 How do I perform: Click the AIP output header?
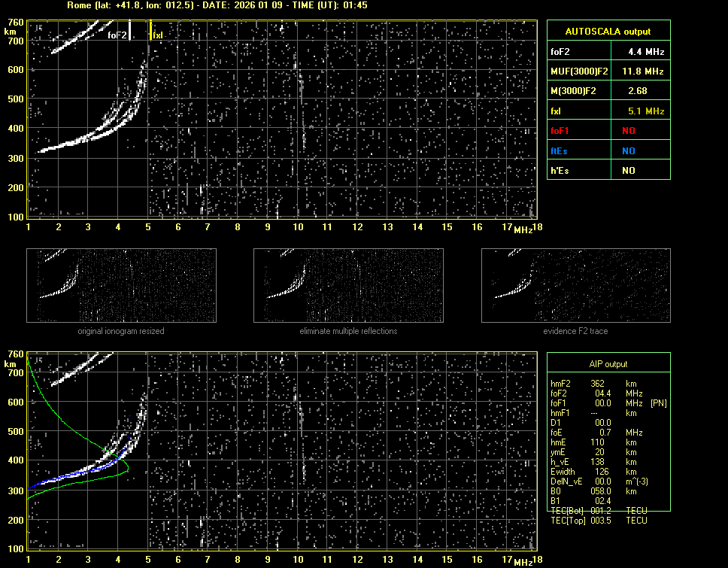(608, 364)
